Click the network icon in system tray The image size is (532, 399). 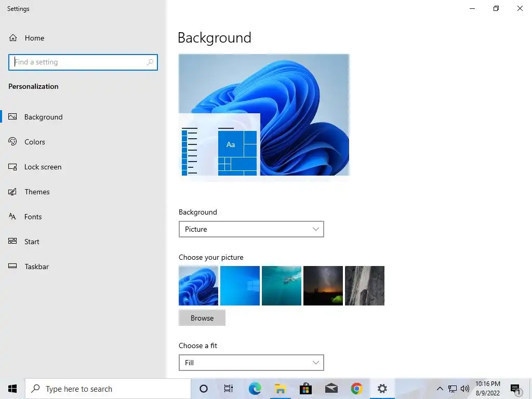453,389
